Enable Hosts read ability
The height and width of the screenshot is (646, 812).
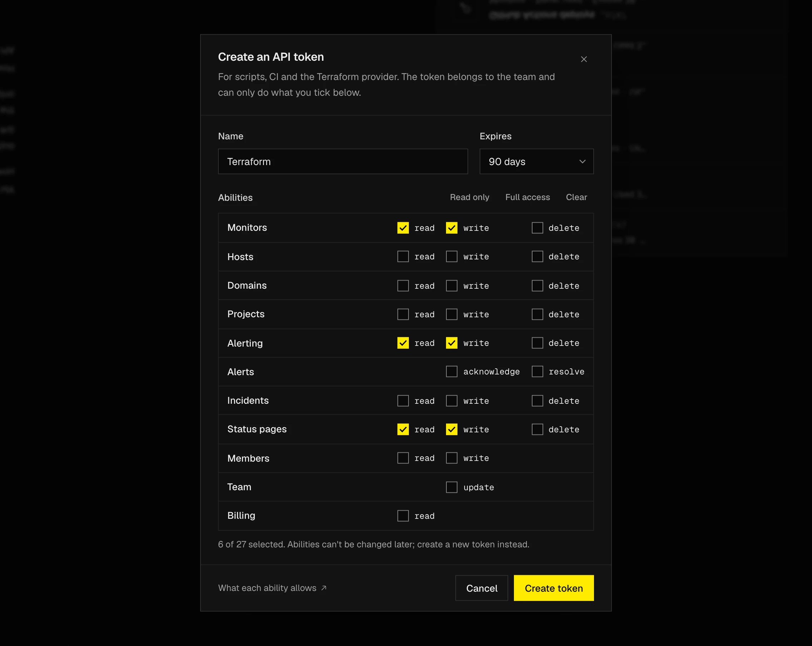pos(403,257)
